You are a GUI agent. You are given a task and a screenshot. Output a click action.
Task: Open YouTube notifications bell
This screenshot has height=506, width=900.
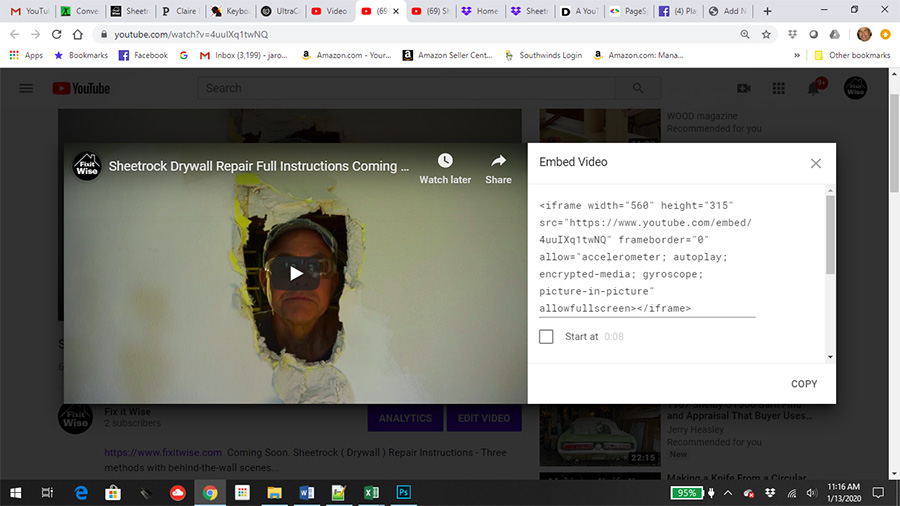tap(813, 88)
